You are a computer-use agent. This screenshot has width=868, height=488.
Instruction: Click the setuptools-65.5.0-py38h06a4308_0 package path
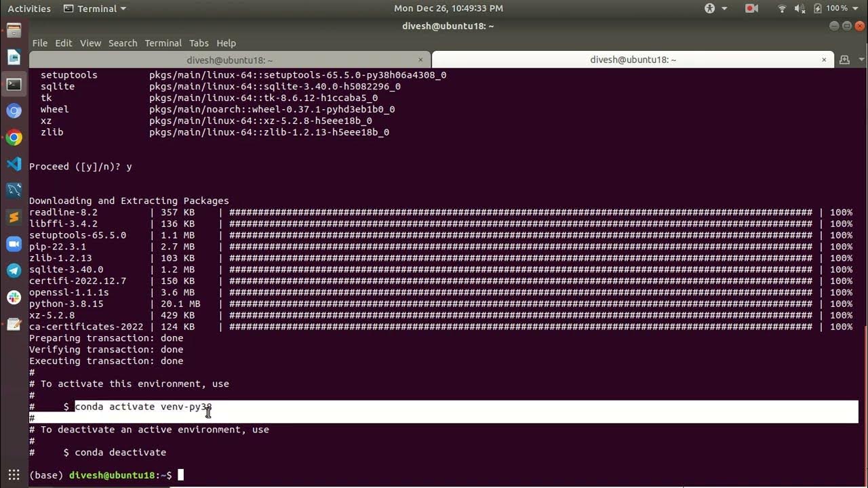298,75
